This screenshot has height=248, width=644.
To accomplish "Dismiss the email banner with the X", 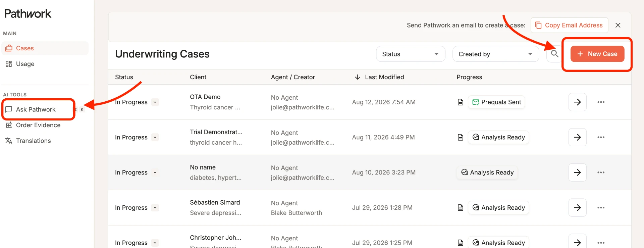I will [x=618, y=25].
